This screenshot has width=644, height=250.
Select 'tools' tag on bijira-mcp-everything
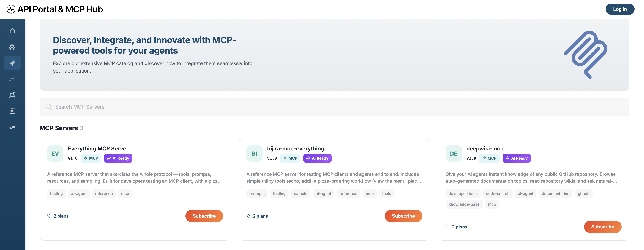click(386, 193)
